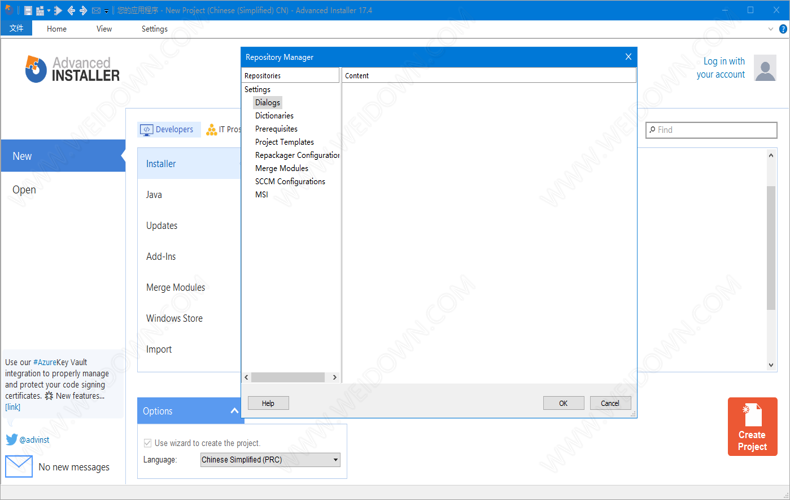Select Merge Modules in Repository Manager tree

pyautogui.click(x=281, y=168)
